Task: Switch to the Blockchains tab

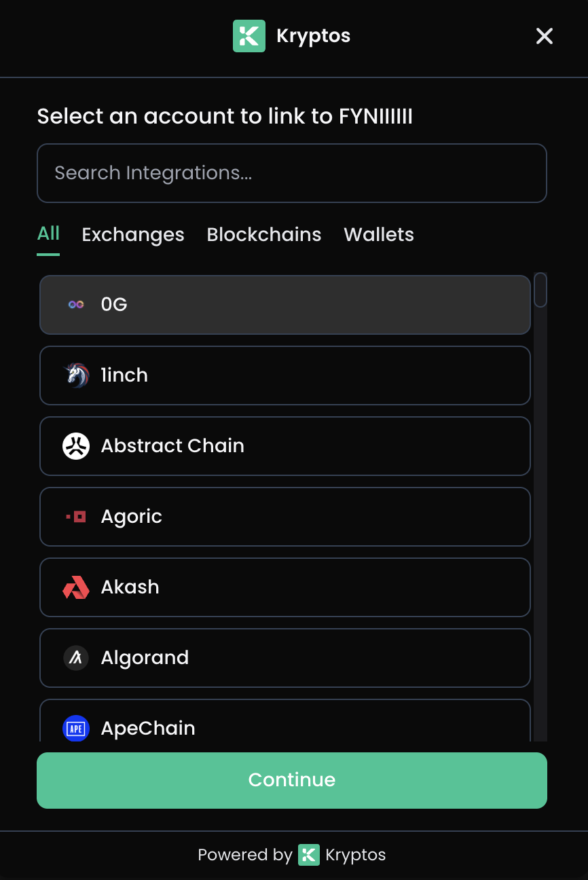Action: tap(263, 234)
